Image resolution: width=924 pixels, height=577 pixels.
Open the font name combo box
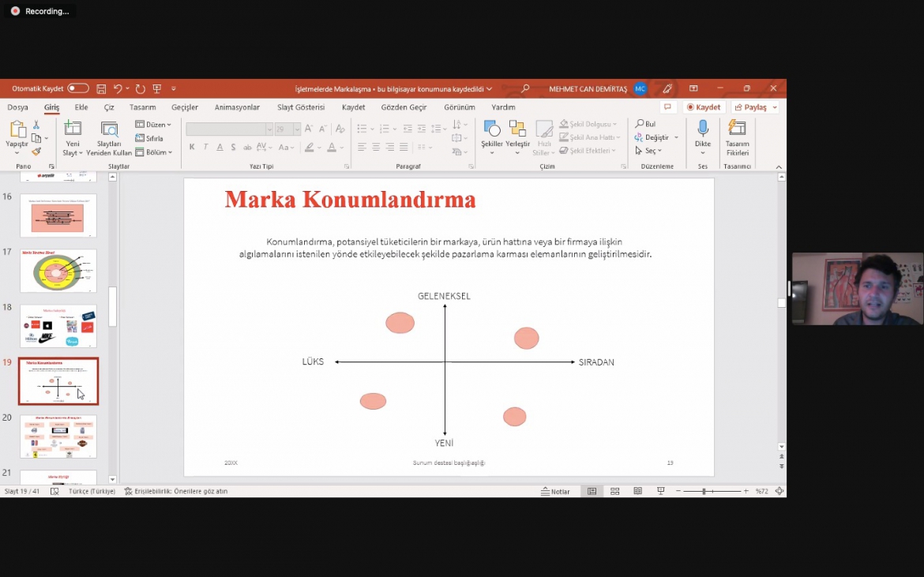229,129
